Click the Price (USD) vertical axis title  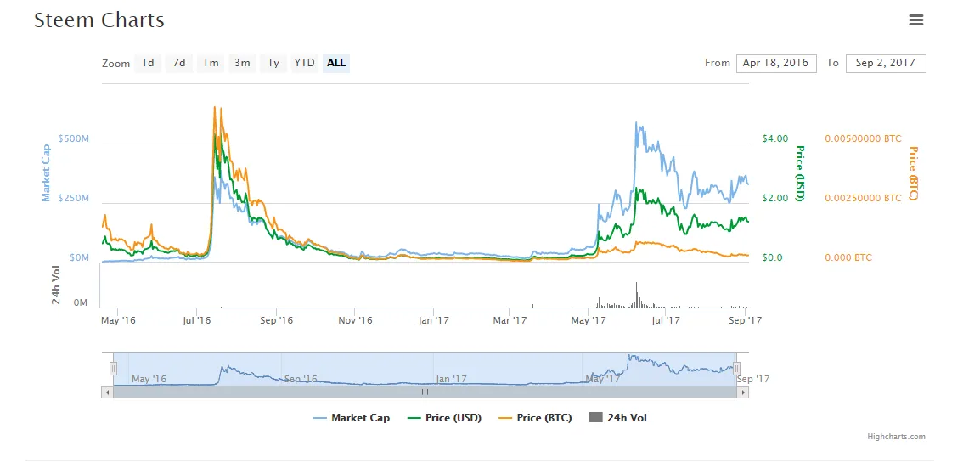[x=799, y=173]
